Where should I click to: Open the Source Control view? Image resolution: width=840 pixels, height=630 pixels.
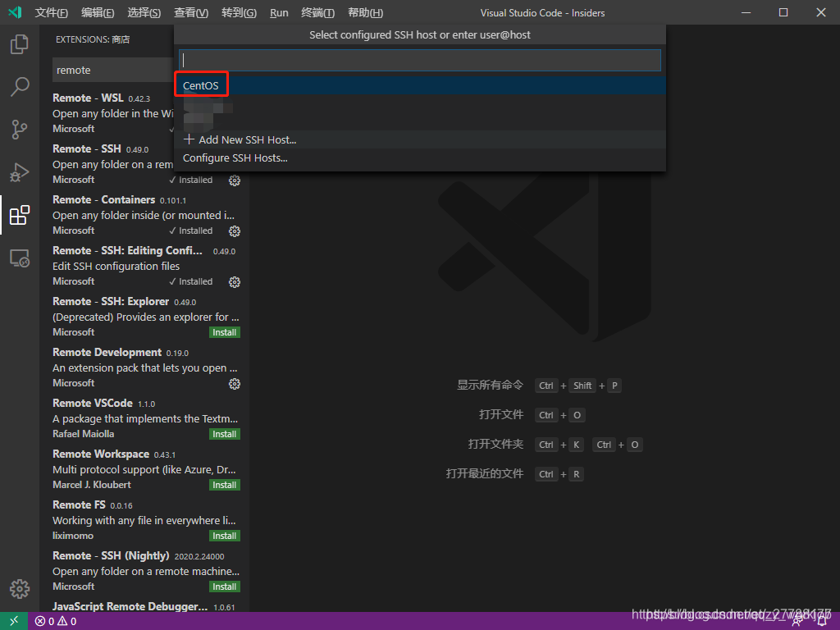(x=20, y=130)
